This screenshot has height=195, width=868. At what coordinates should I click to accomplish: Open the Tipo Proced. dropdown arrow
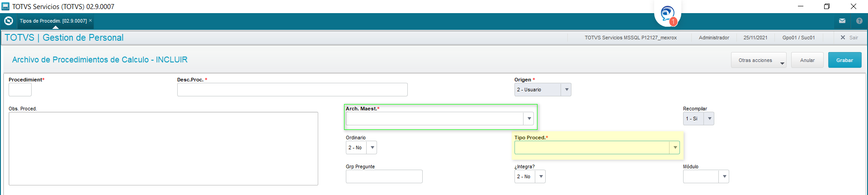click(x=675, y=147)
